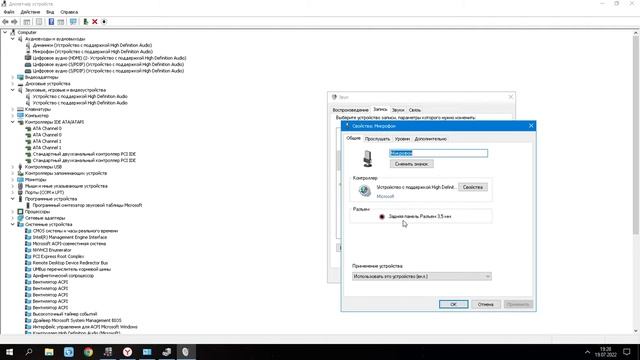
Task: Select the PCI Express Root Complex item
Action: [x=58, y=256]
